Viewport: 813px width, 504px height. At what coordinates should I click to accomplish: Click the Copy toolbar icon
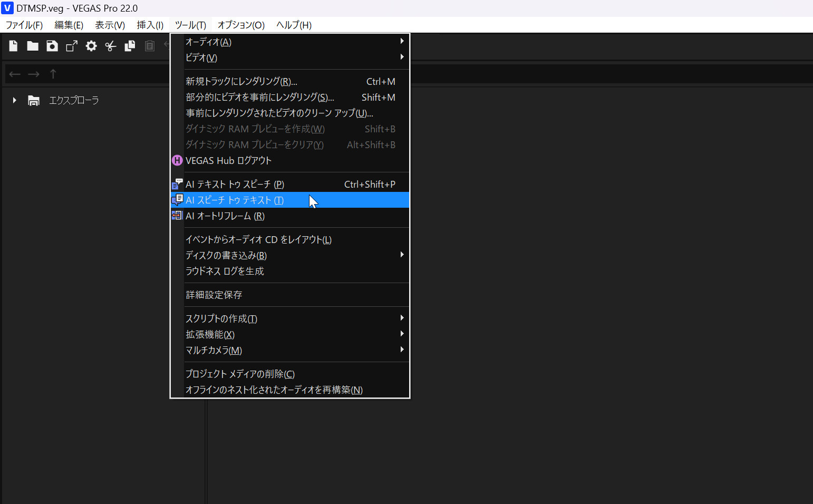tap(130, 46)
